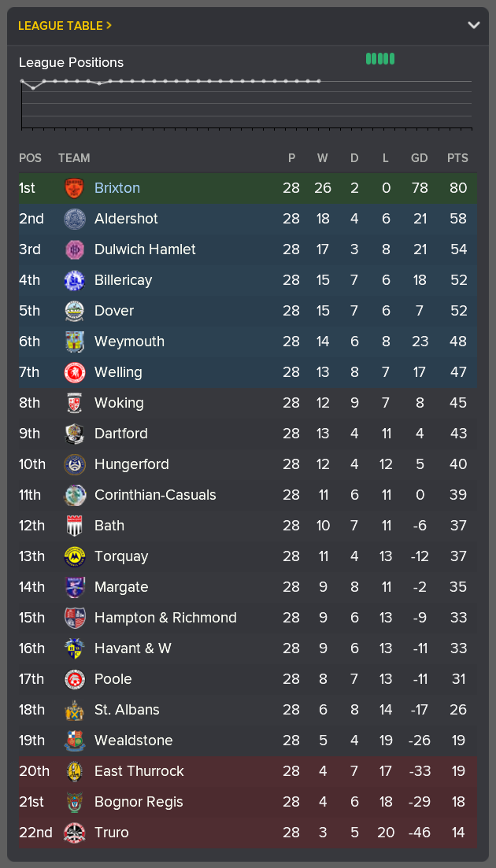
Task: Select the Wealdstone club badge
Action: 75,741
